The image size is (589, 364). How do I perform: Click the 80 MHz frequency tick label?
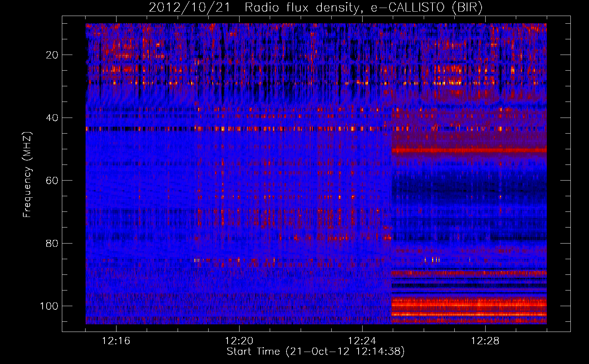[52, 243]
